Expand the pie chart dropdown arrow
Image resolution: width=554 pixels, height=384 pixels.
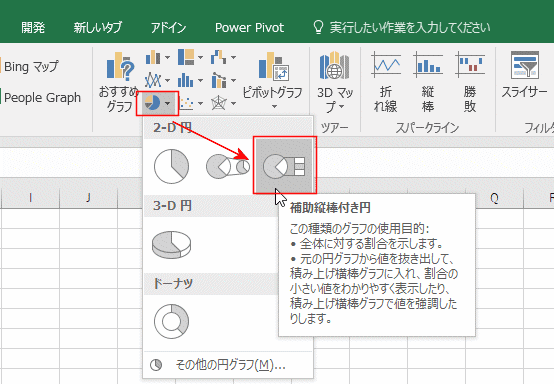pyautogui.click(x=167, y=104)
